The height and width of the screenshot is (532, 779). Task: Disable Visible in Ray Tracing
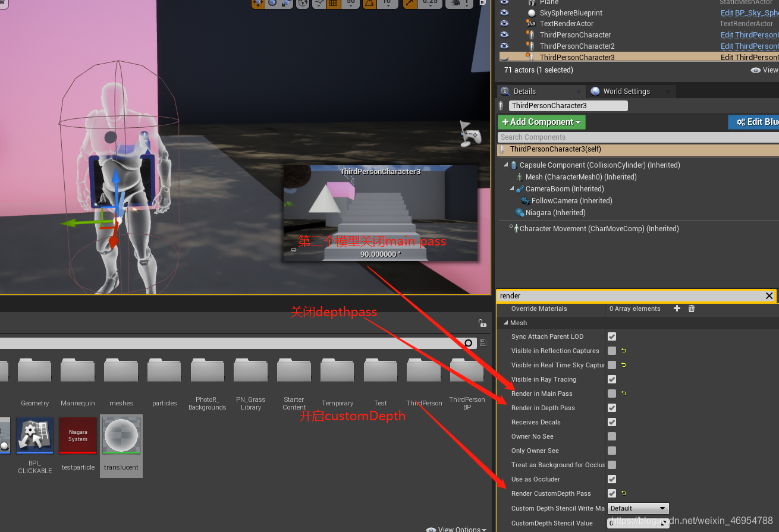coord(612,379)
